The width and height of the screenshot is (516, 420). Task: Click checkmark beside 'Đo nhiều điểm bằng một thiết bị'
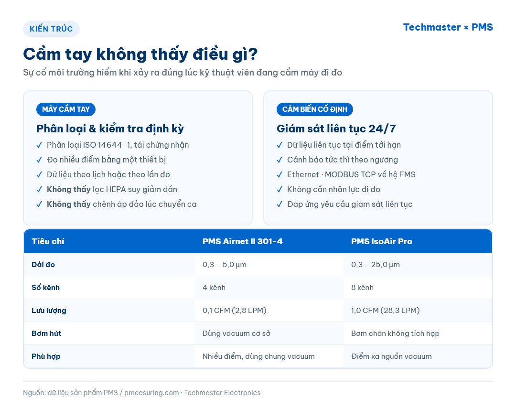coord(39,160)
